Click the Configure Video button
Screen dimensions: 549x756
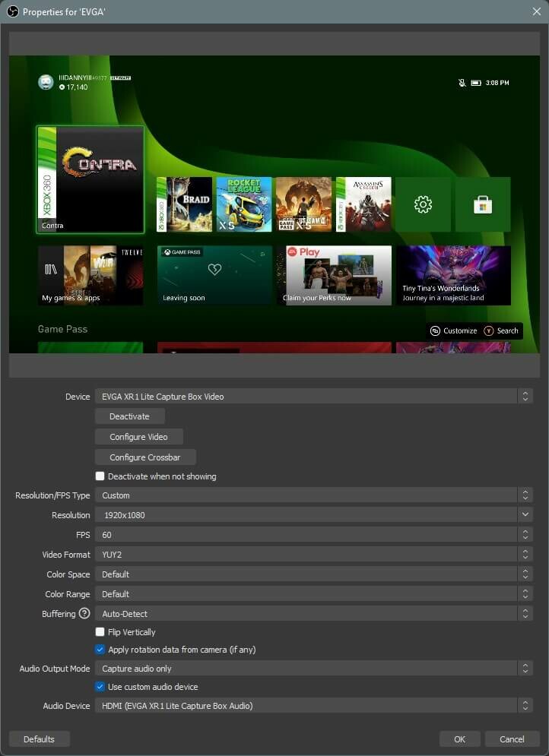point(139,437)
